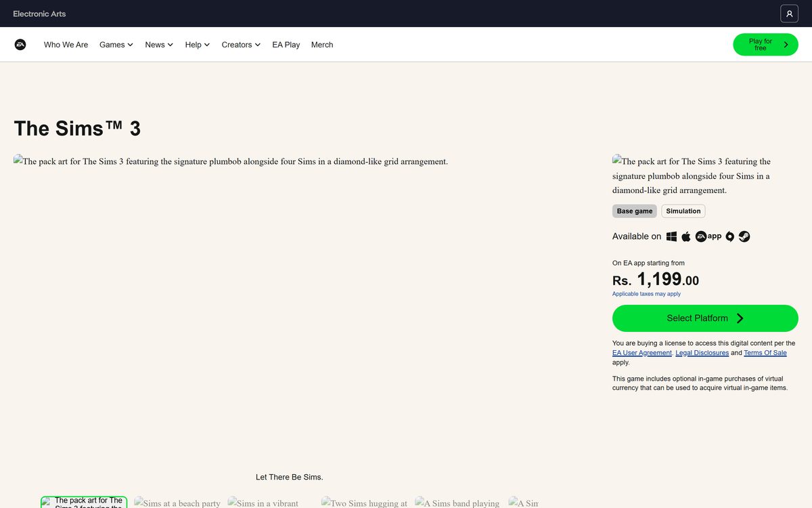812x508 pixels.
Task: Click the Select Platform button
Action: click(705, 318)
